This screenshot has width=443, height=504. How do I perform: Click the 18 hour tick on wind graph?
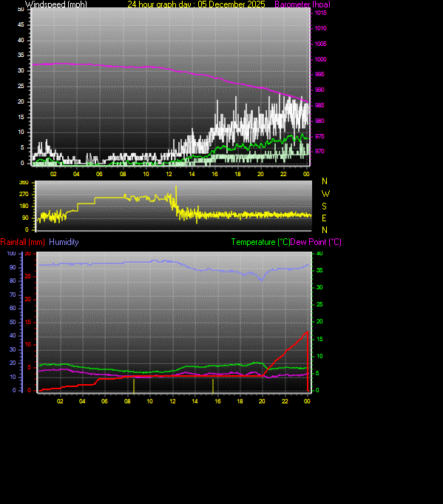click(237, 174)
